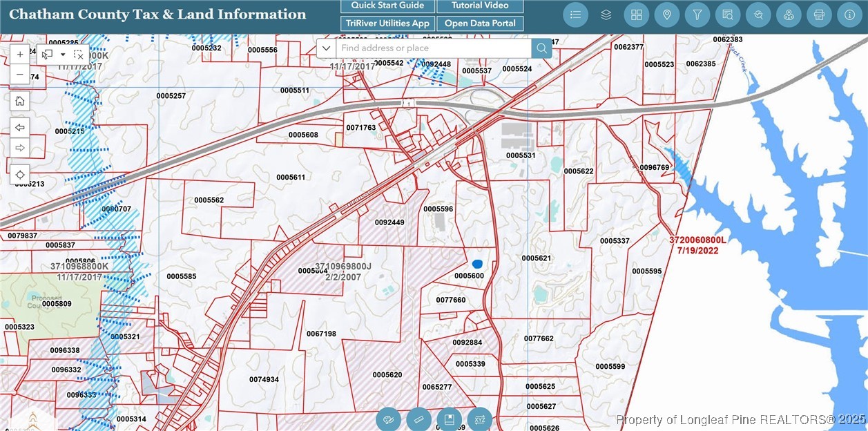Go to the Open Data Portal

(480, 23)
